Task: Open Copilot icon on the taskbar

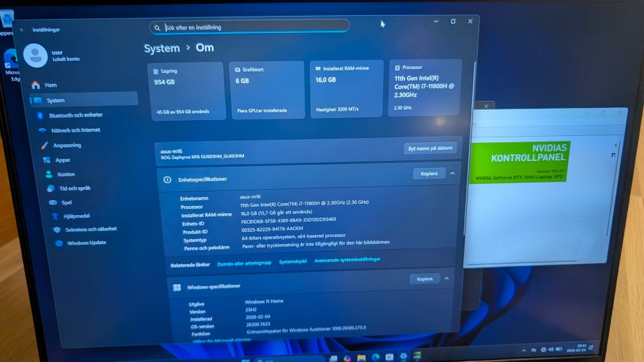Action: (x=347, y=358)
